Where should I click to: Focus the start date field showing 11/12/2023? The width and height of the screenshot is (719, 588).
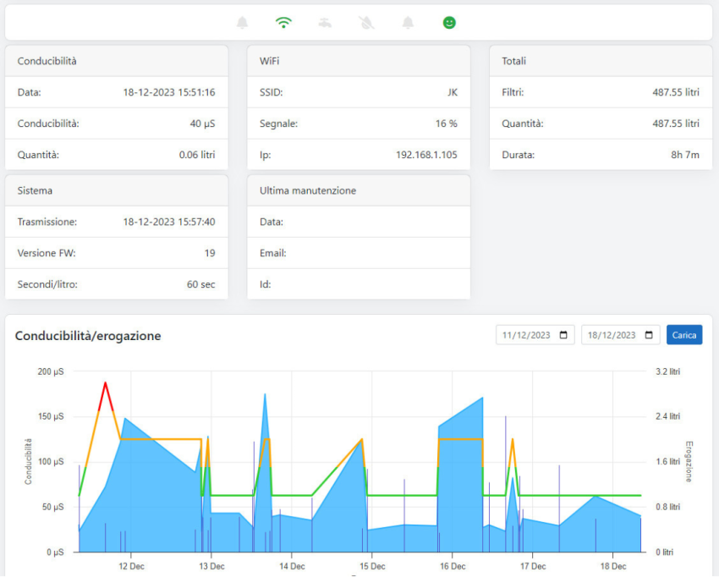526,335
